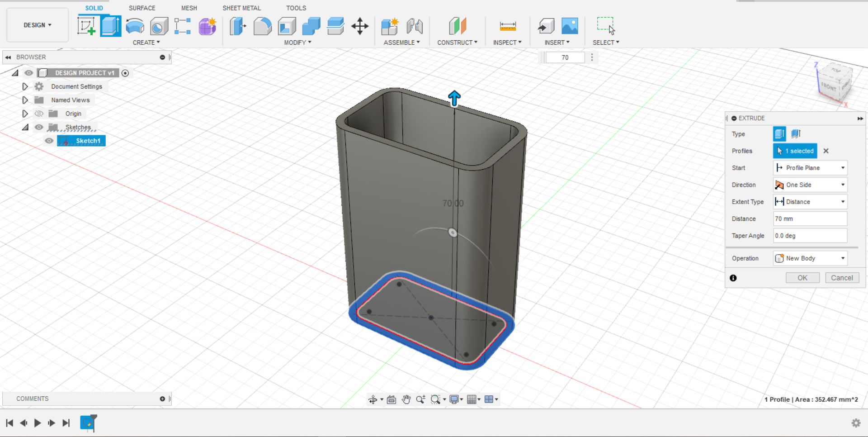Select the Fillet tool
Image resolution: width=868 pixels, height=437 pixels.
[262, 26]
